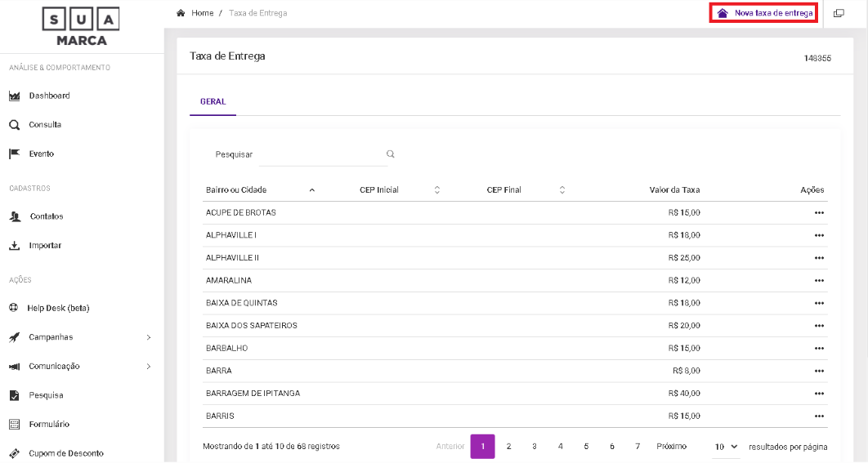This screenshot has width=868, height=463.
Task: Select the GERAL tab
Action: click(x=213, y=102)
